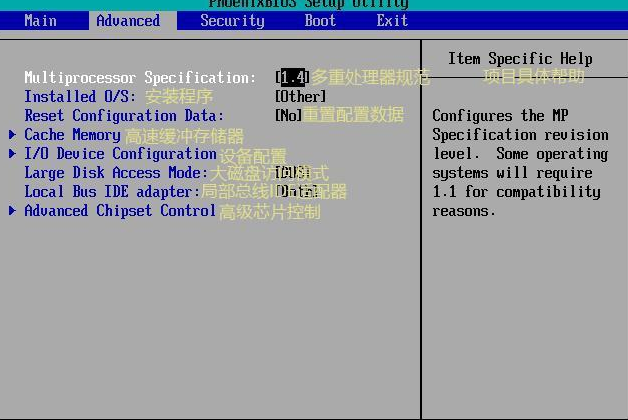Switch to the Main tab
This screenshot has width=628, height=420.
click(x=40, y=20)
